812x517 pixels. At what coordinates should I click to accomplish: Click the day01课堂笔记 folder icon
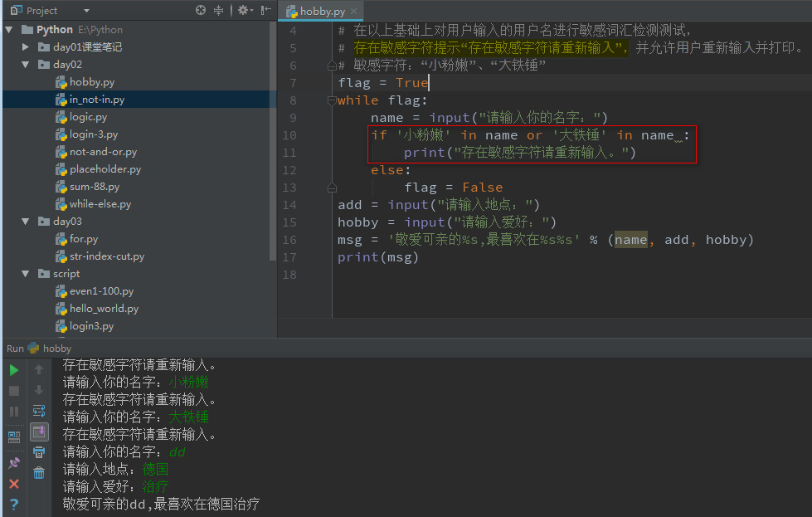(44, 47)
